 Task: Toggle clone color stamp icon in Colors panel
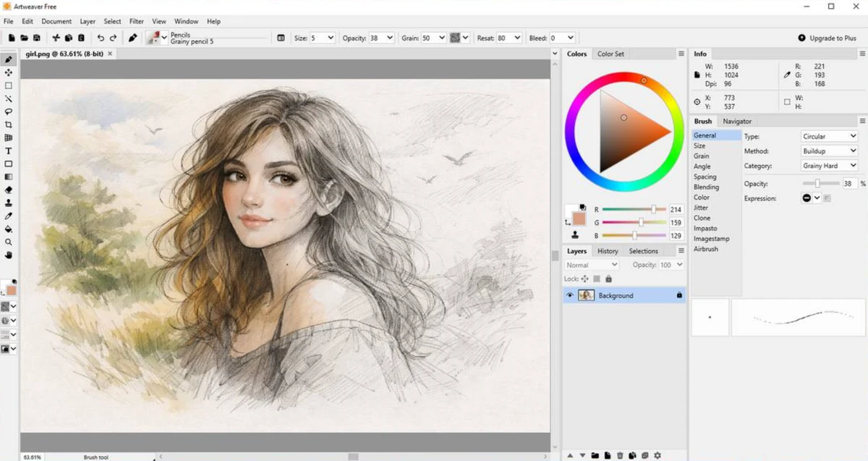[576, 235]
